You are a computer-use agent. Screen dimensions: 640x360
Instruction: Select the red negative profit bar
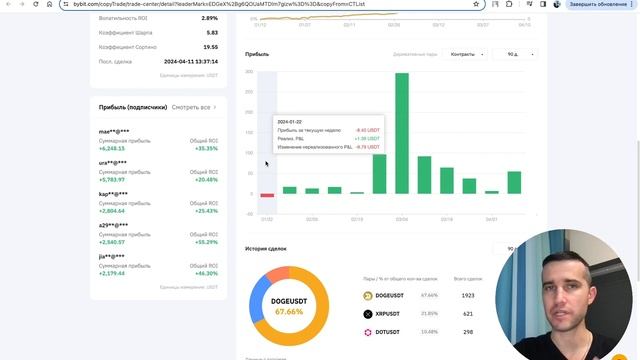tap(267, 196)
